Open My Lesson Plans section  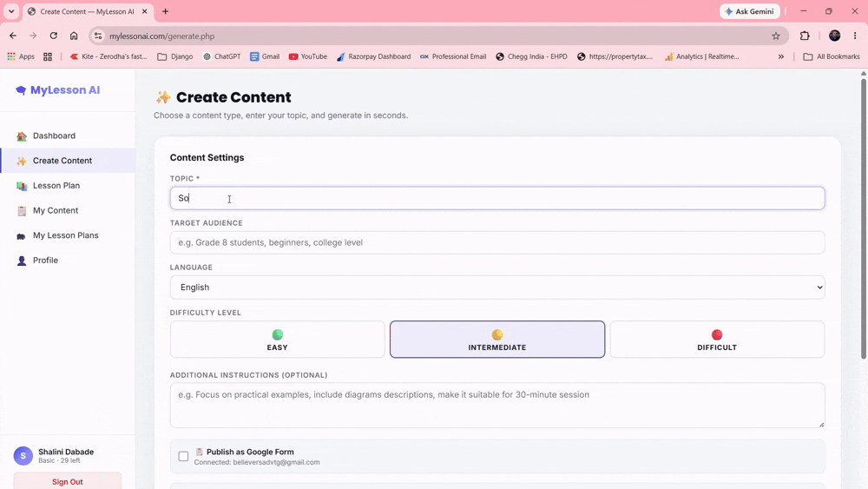[68, 235]
